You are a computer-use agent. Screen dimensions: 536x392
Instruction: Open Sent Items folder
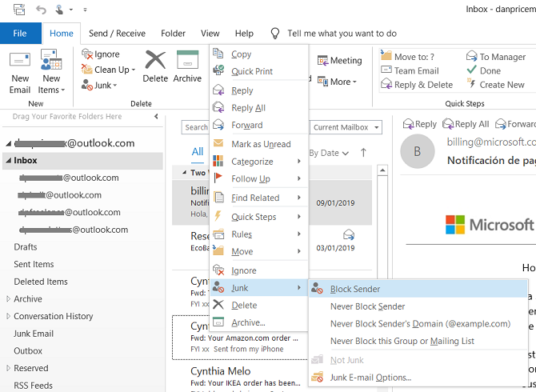click(x=34, y=264)
